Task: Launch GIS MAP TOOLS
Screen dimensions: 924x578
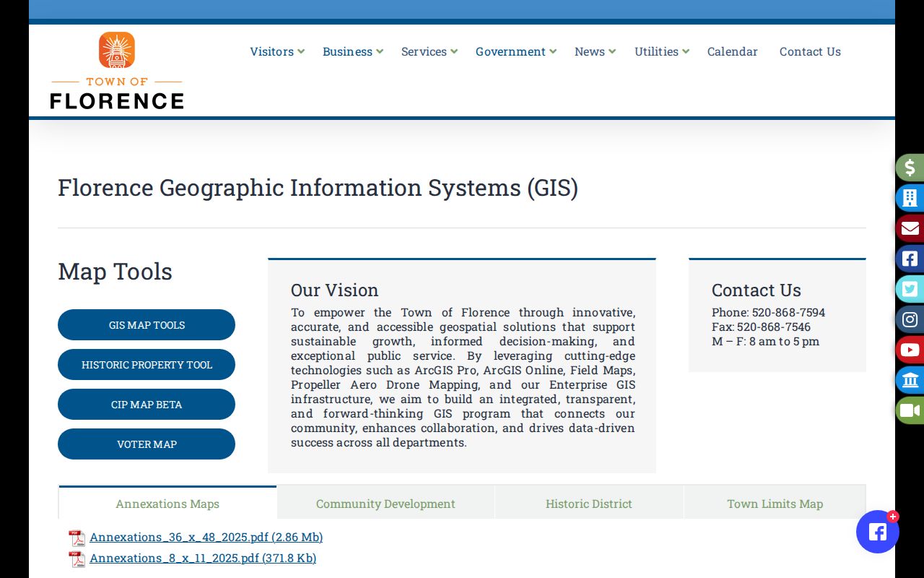Action: (147, 325)
